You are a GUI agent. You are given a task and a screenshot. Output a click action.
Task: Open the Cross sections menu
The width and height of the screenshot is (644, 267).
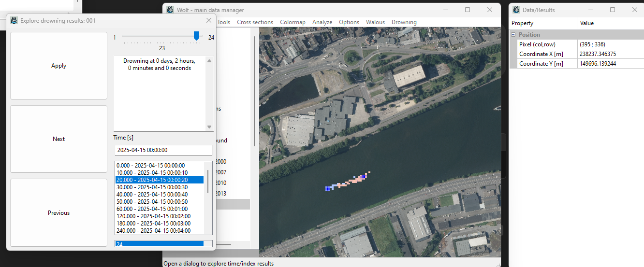pyautogui.click(x=255, y=22)
